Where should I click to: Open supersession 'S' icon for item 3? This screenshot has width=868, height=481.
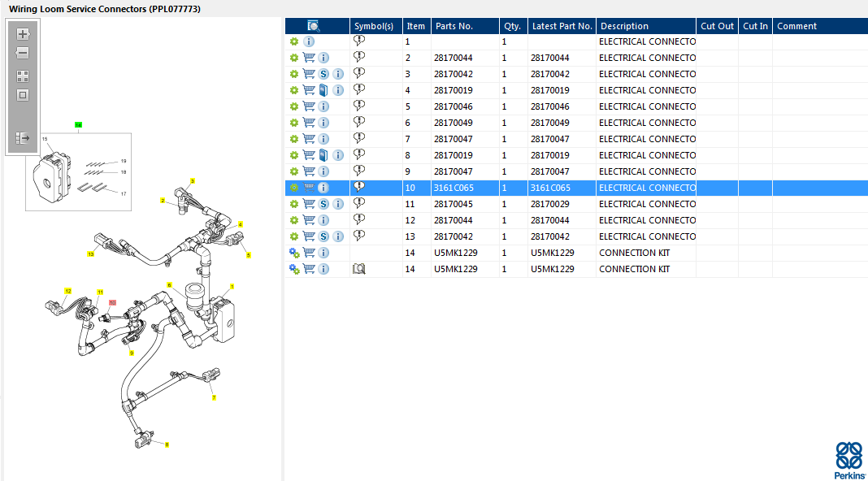tap(323, 74)
